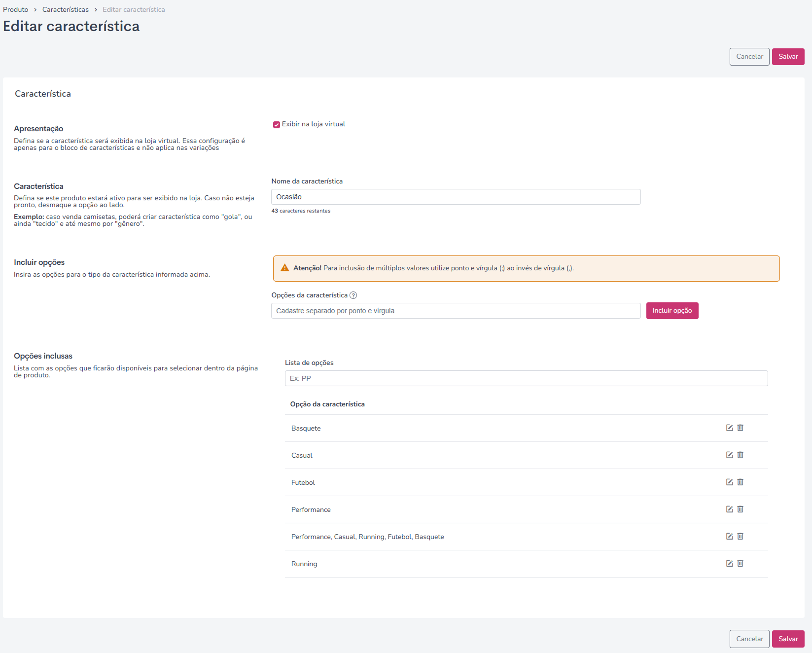Delete the Performance option
812x653 pixels.
(740, 509)
